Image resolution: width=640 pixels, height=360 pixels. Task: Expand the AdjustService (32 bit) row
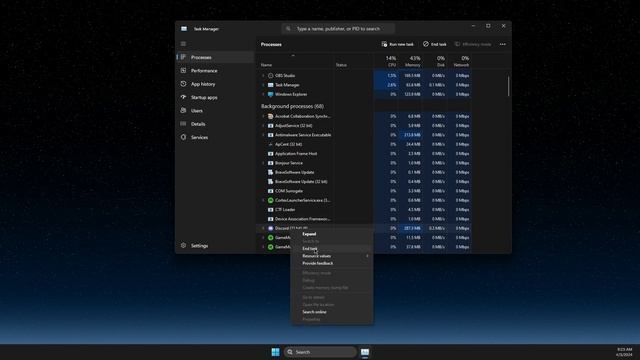[263, 126]
